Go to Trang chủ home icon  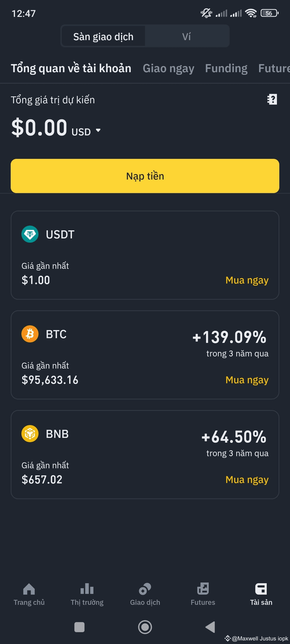click(29, 589)
